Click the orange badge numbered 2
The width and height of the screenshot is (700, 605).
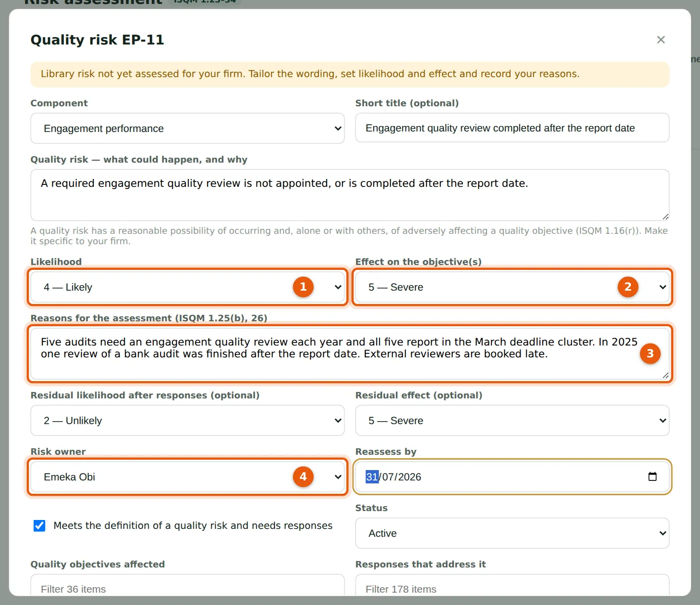click(x=628, y=287)
